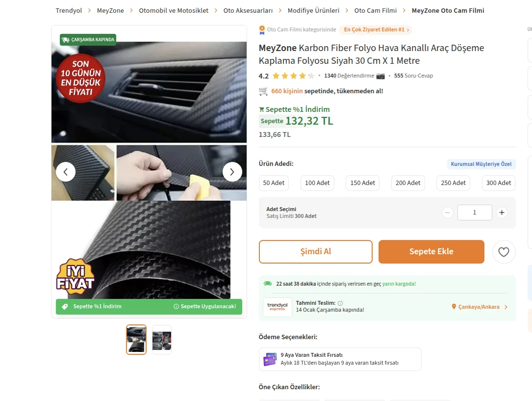The height and width of the screenshot is (401, 532).
Task: Open photo reviews camera icon
Action: pyautogui.click(x=380, y=76)
